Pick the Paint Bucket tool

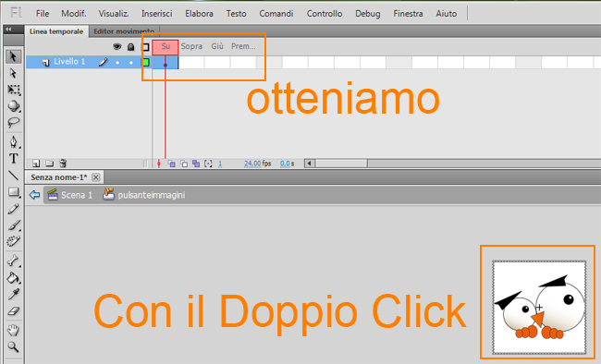click(x=13, y=277)
